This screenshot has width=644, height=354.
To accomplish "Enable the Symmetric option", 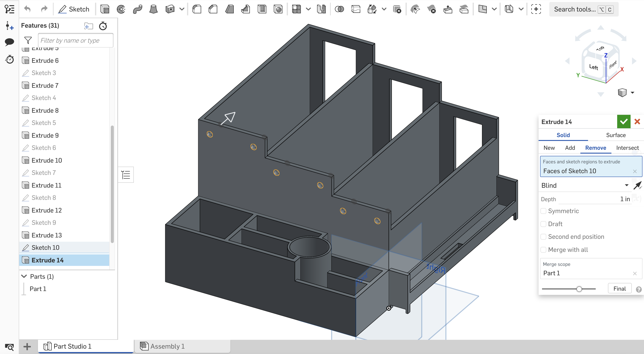I will [543, 211].
